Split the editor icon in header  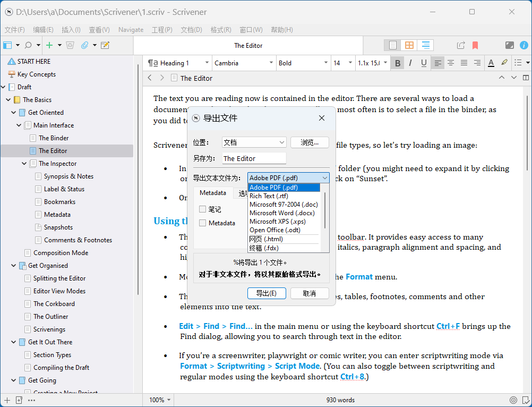(526, 78)
